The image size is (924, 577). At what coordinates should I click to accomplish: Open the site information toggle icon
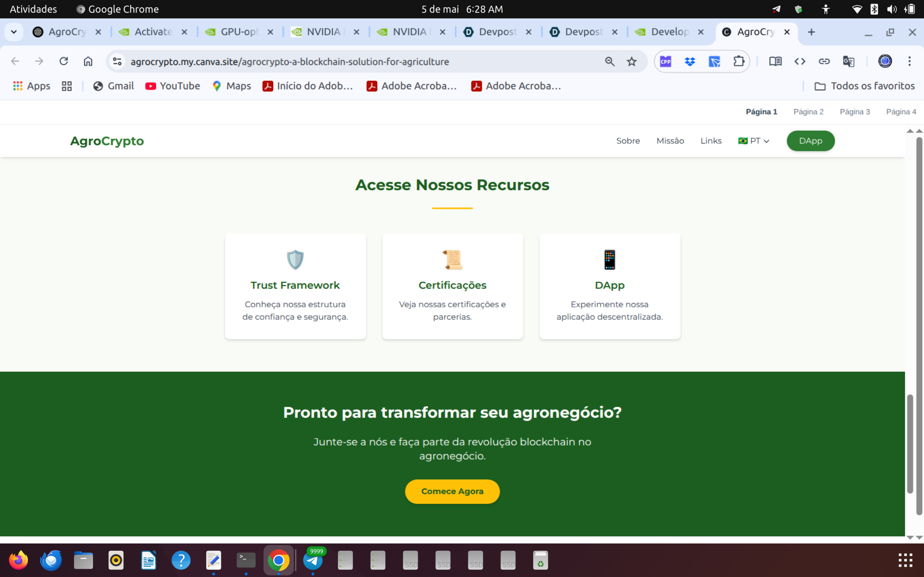(117, 61)
